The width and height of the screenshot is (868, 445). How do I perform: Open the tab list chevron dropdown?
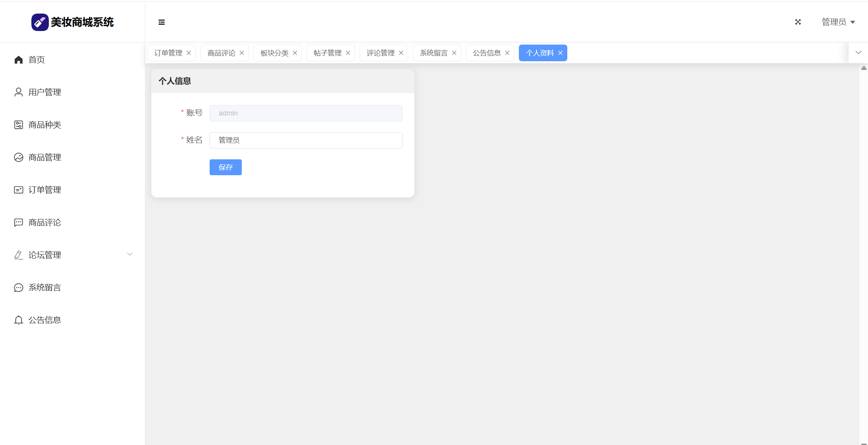tap(858, 53)
